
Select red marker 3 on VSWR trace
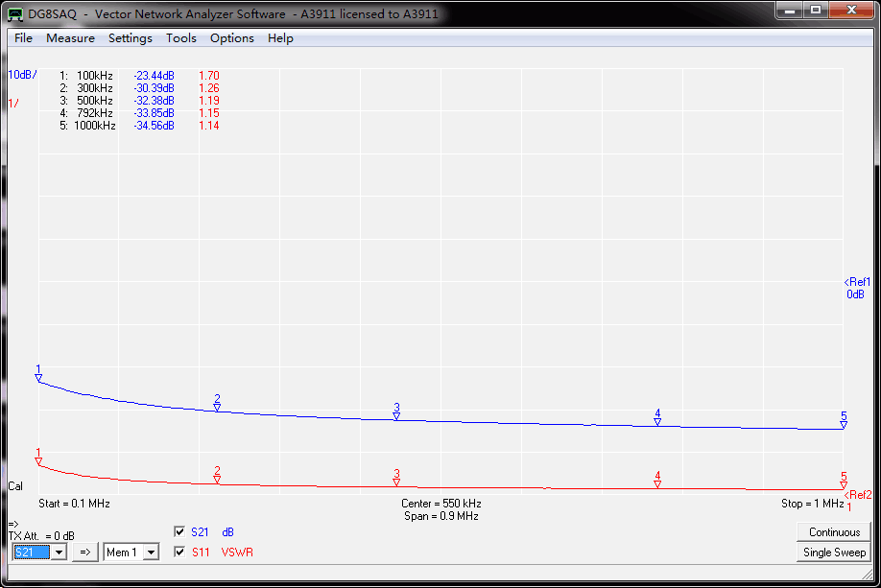pyautogui.click(x=396, y=478)
